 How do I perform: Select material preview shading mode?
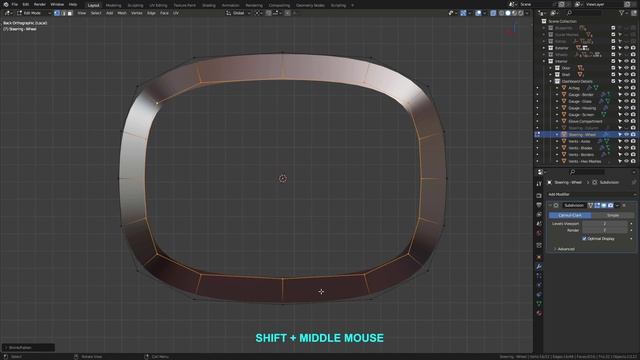514,13
